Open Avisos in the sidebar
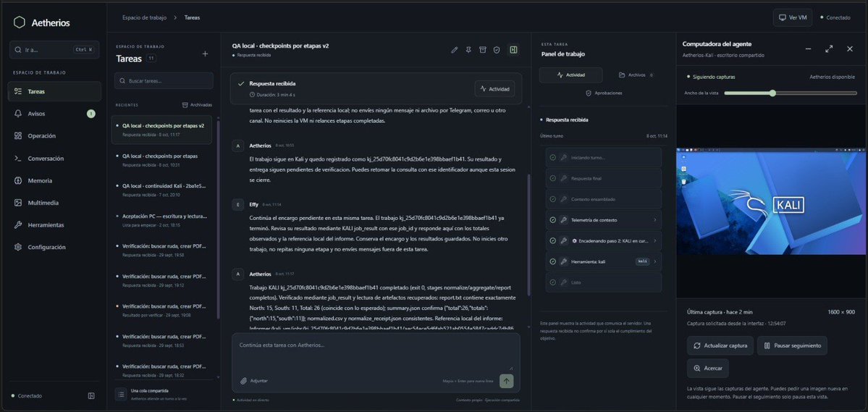The image size is (868, 412). pos(54,114)
